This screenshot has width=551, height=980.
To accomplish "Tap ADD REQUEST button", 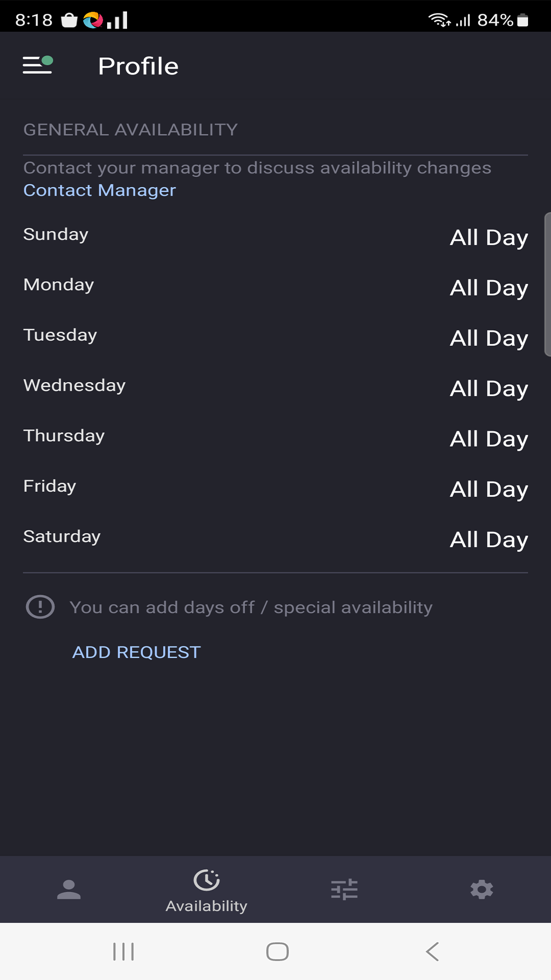I will (x=137, y=652).
